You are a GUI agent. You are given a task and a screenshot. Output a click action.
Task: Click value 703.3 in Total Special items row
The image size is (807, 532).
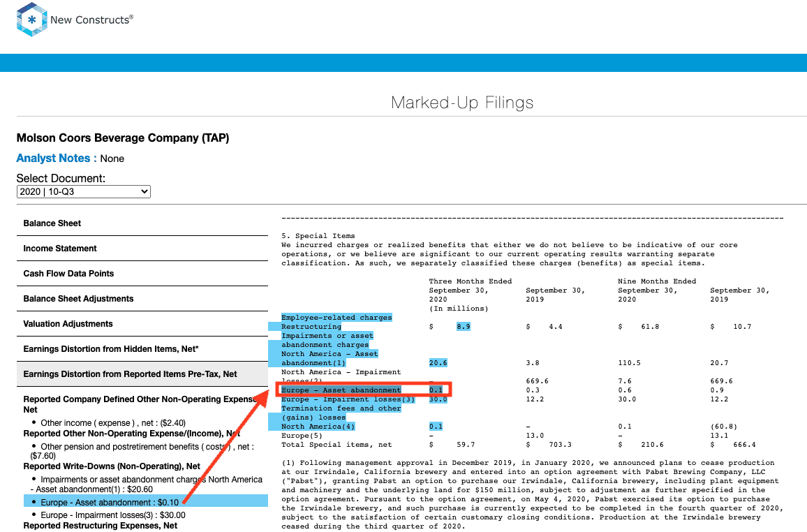tap(560, 445)
